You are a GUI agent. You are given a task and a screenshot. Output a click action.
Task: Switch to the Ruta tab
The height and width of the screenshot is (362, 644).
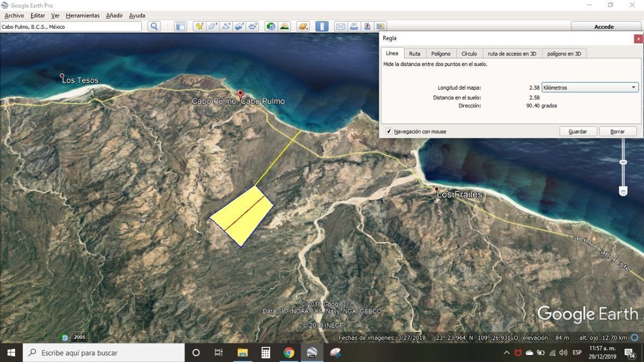(x=415, y=54)
